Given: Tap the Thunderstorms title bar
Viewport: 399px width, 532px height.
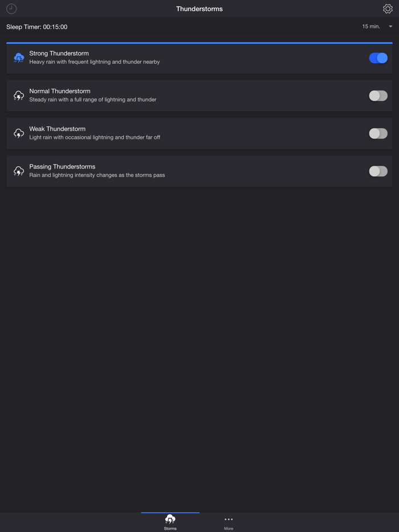Looking at the screenshot, I should (199, 9).
